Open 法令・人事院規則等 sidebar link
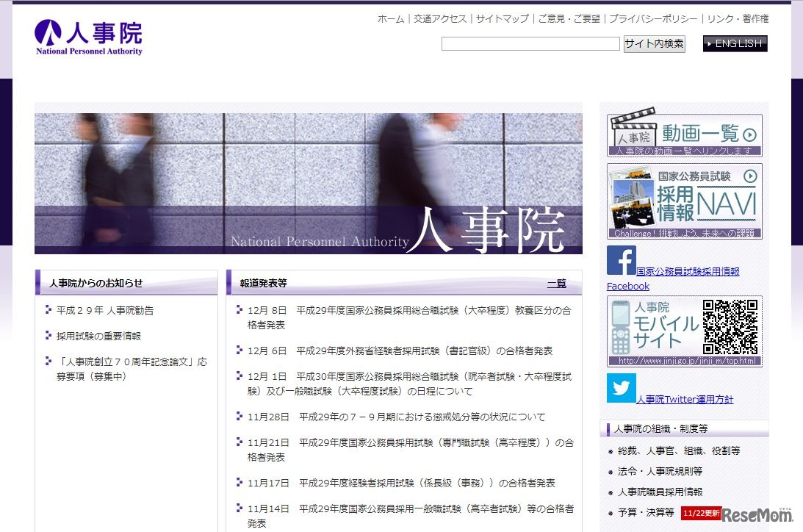Image resolution: width=803 pixels, height=532 pixels. click(x=660, y=472)
